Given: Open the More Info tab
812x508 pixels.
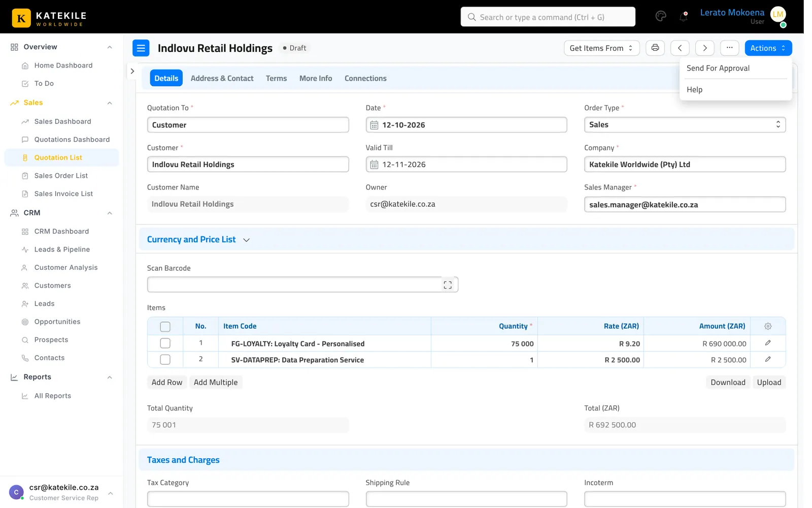Looking at the screenshot, I should pyautogui.click(x=316, y=78).
